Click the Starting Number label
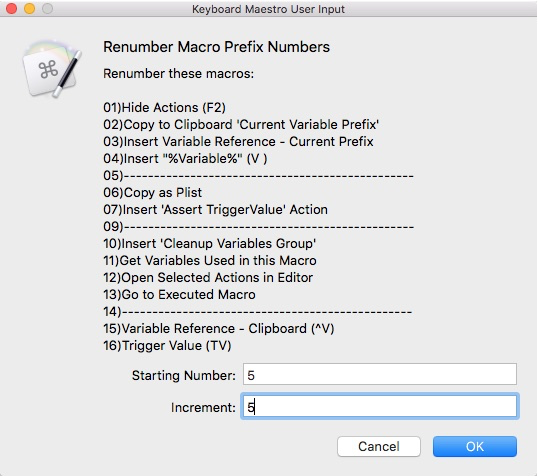Image resolution: width=538 pixels, height=476 pixels. (x=184, y=375)
